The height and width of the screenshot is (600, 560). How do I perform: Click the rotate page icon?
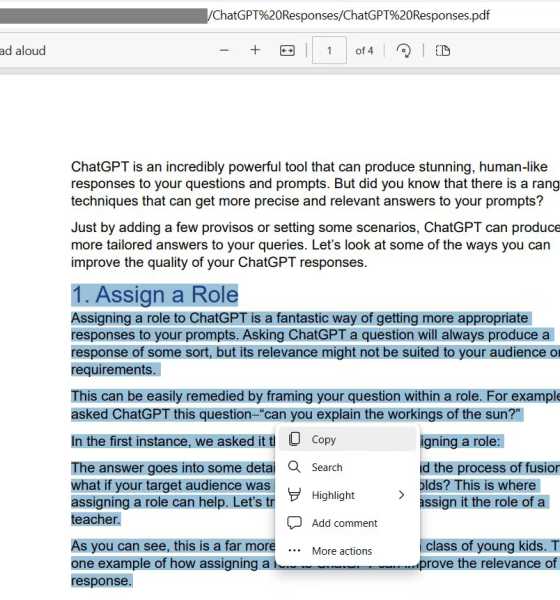point(403,51)
